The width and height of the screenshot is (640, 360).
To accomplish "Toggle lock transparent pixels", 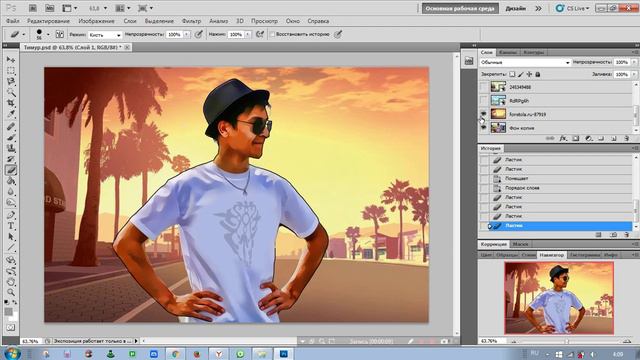I will [x=512, y=74].
